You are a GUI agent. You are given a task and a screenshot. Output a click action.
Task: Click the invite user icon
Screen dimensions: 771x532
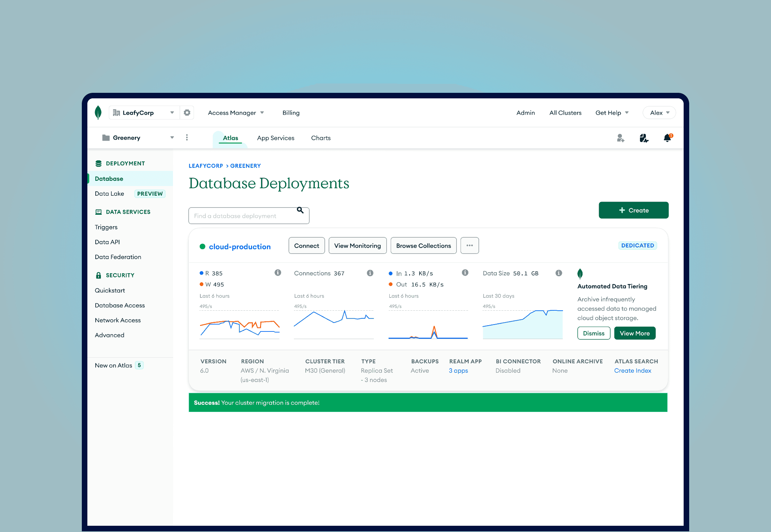pos(621,138)
